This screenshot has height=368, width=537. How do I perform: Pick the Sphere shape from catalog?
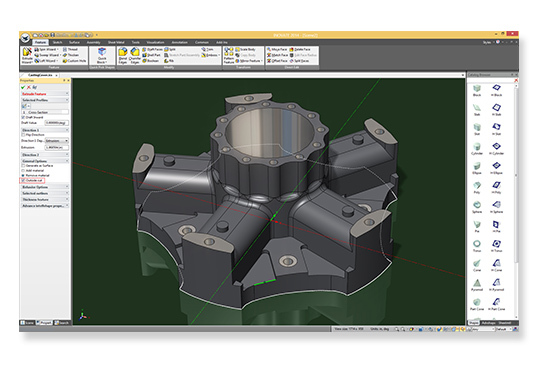coord(477,207)
